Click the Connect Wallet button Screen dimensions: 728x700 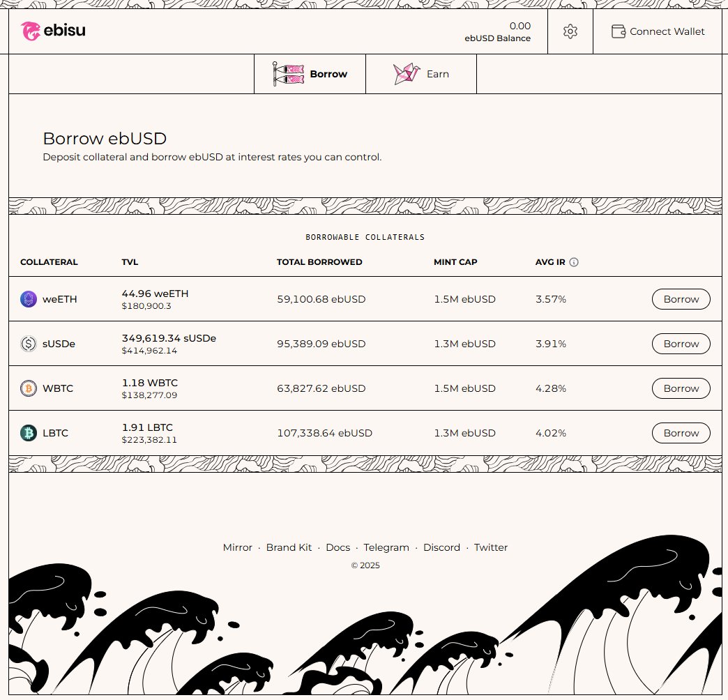point(658,31)
